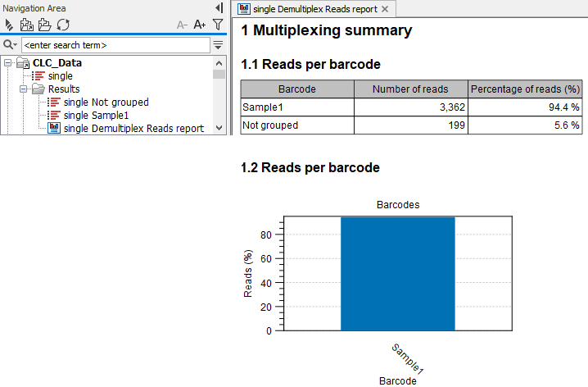Click the search term input field
588x387 pixels.
(115, 45)
